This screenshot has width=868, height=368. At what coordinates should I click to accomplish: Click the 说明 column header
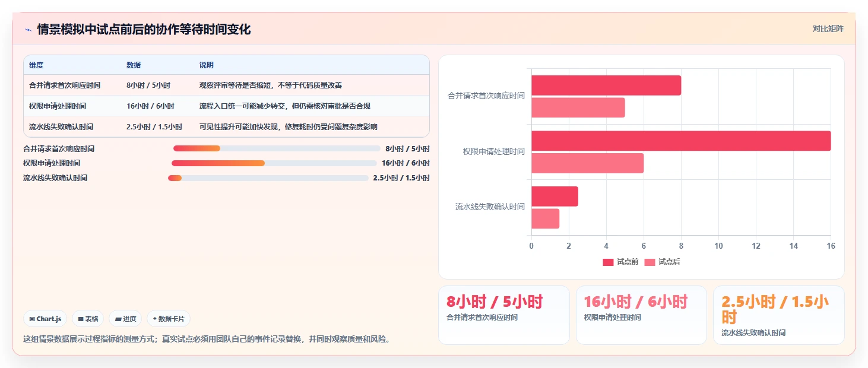(207, 65)
